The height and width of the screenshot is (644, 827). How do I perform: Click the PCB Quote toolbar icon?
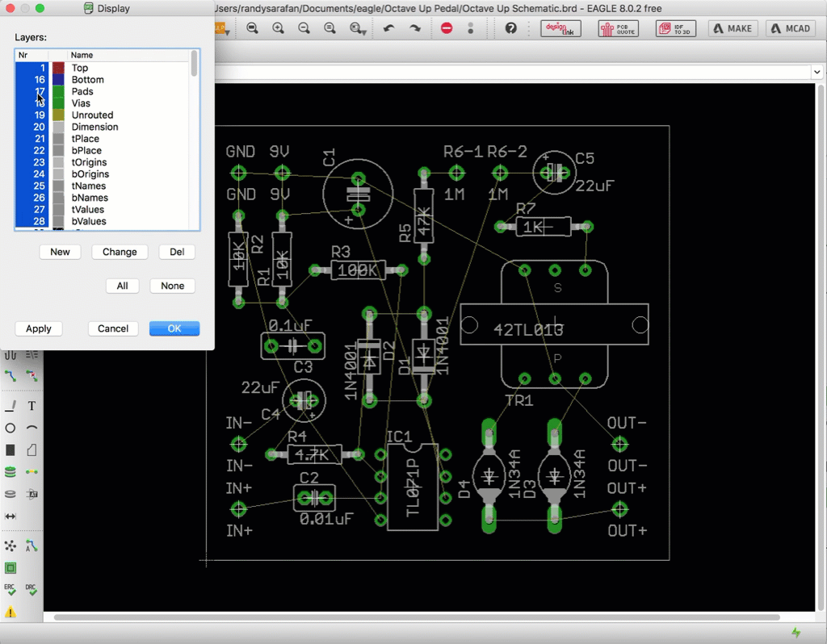coord(619,28)
